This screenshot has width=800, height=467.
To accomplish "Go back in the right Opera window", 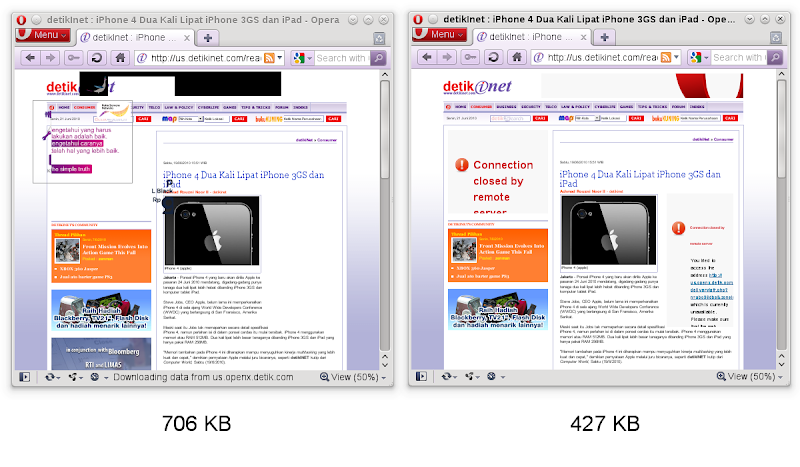I will (x=427, y=57).
